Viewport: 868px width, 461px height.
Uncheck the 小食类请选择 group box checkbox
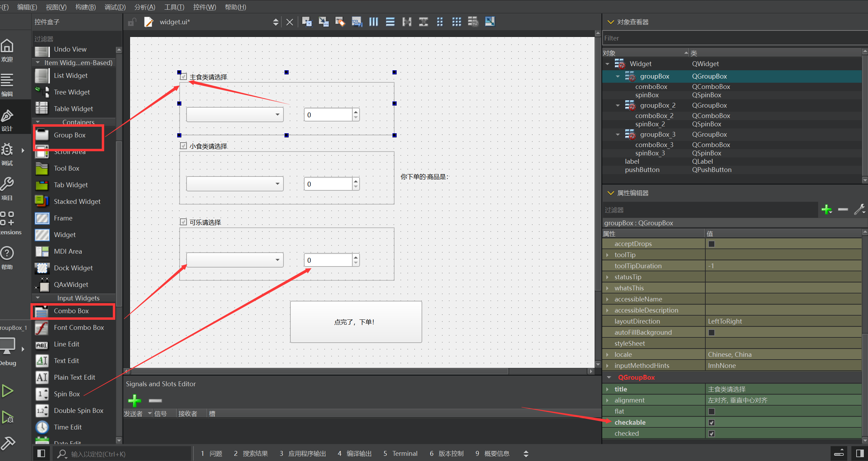[183, 146]
